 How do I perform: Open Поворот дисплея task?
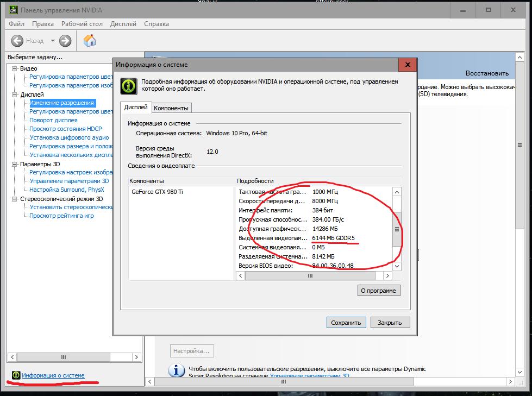pyautogui.click(x=53, y=120)
